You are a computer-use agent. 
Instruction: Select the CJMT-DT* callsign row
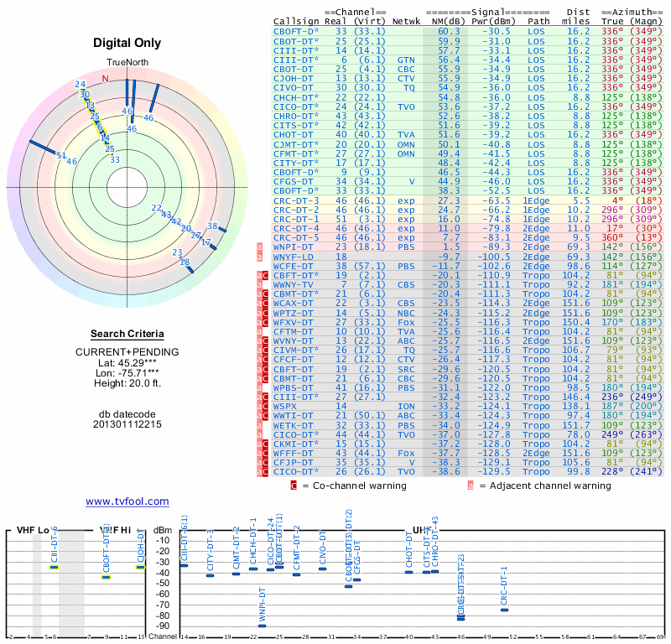(468, 144)
